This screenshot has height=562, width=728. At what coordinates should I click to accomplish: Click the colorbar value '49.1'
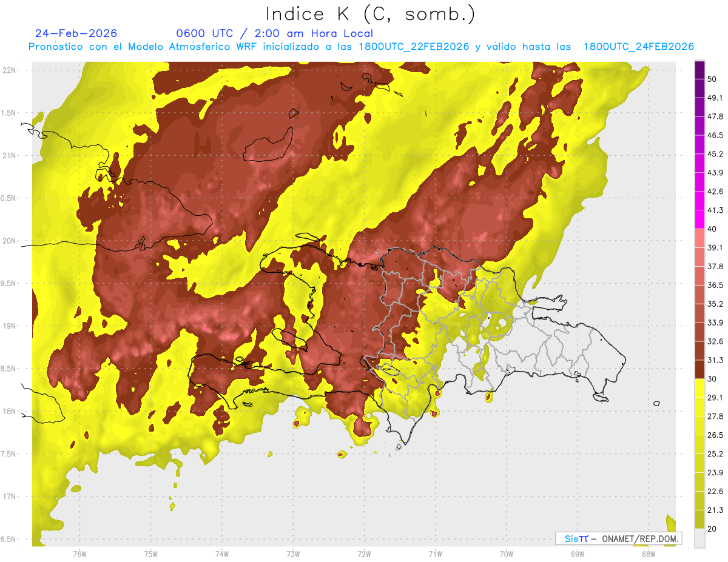coord(715,98)
